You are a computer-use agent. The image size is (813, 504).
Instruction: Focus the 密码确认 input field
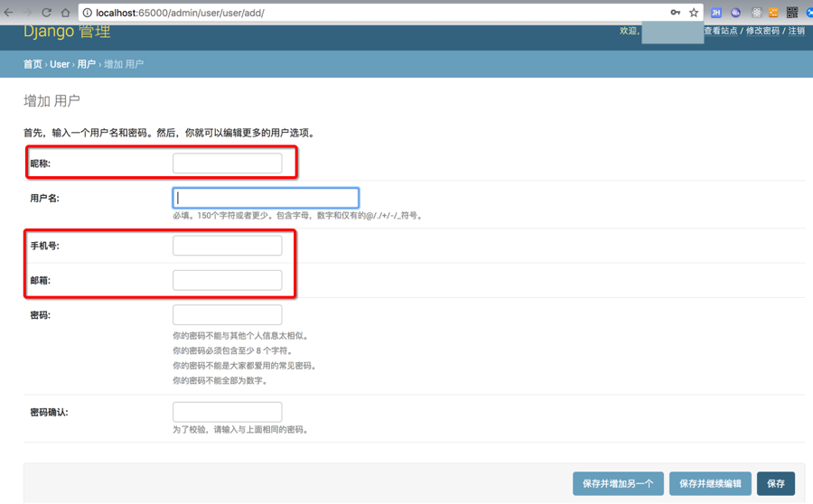pyautogui.click(x=227, y=412)
